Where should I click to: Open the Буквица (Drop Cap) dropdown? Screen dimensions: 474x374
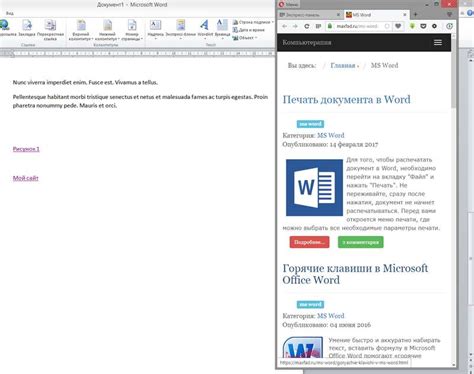coord(222,29)
